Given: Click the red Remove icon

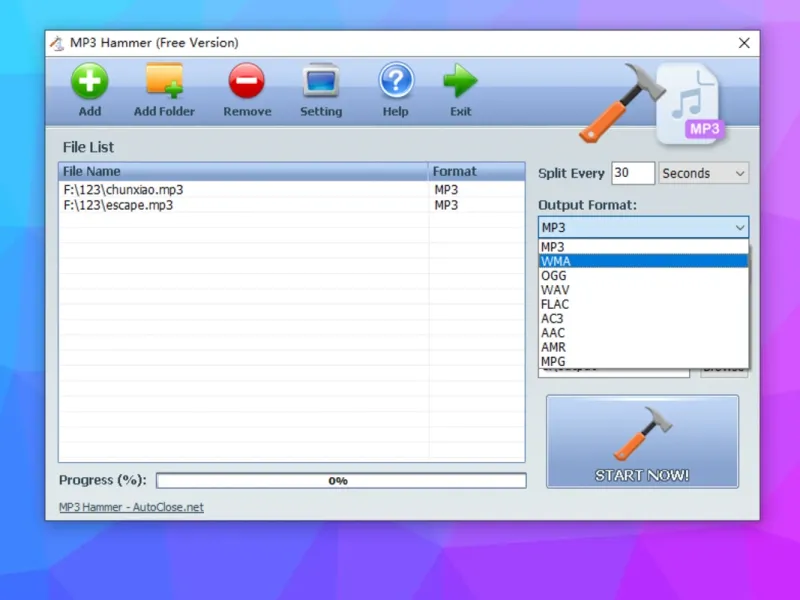Looking at the screenshot, I should [246, 81].
